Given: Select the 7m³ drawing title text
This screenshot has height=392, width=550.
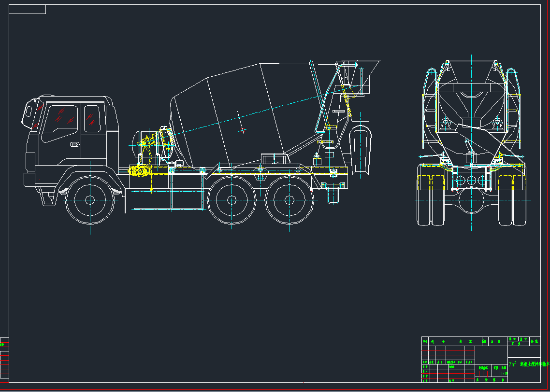Looking at the screenshot, I should tap(528, 364).
